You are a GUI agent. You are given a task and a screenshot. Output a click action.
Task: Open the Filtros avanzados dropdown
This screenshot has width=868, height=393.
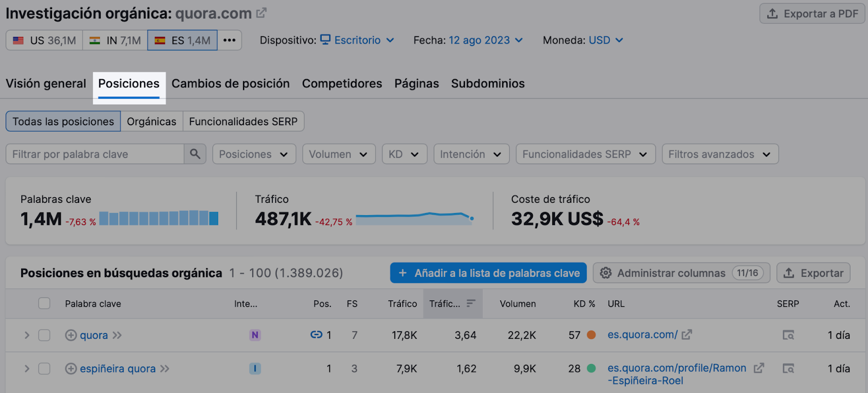coord(720,154)
